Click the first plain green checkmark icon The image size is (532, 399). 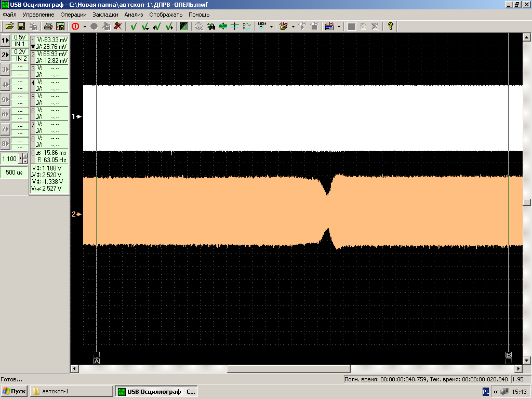tap(134, 26)
